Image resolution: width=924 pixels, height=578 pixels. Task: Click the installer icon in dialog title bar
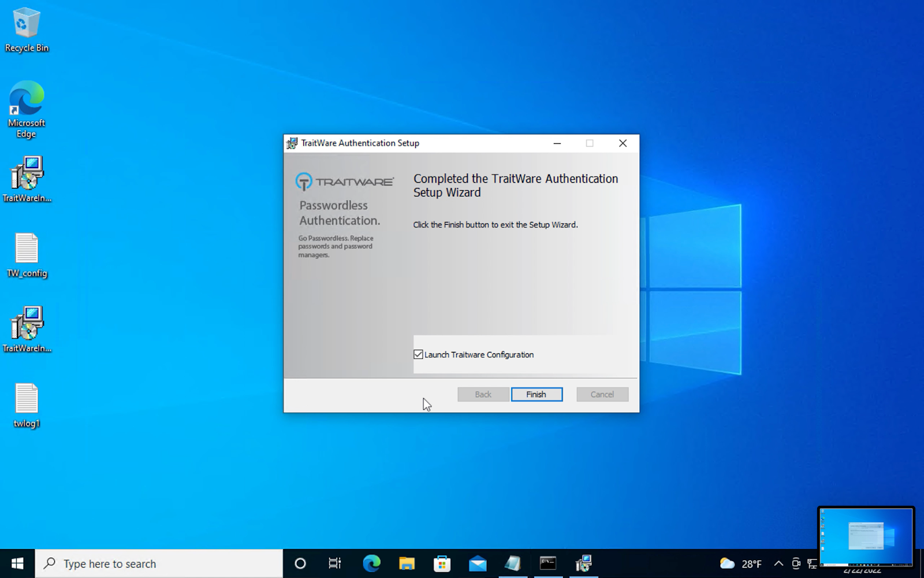292,143
